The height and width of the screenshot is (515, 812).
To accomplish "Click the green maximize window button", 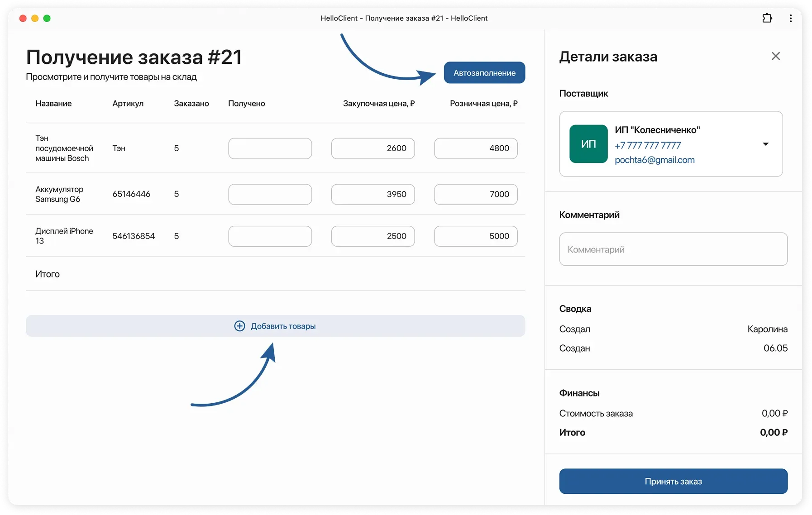I will tap(47, 18).
